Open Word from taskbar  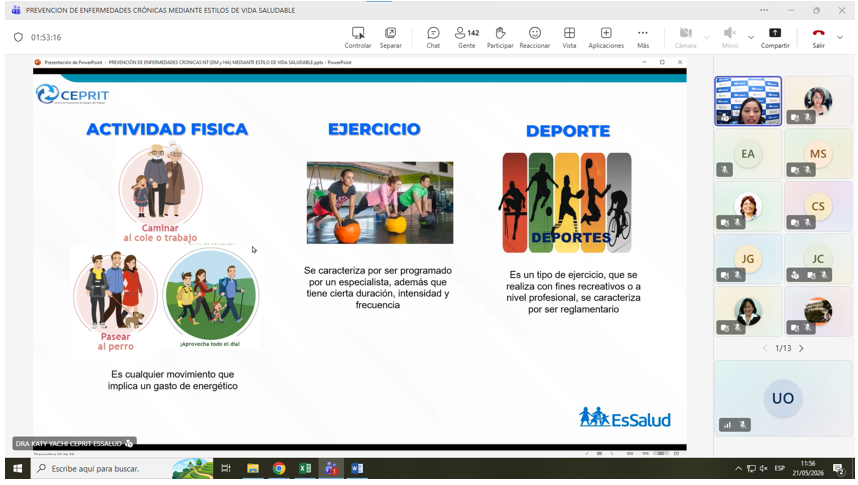357,469
